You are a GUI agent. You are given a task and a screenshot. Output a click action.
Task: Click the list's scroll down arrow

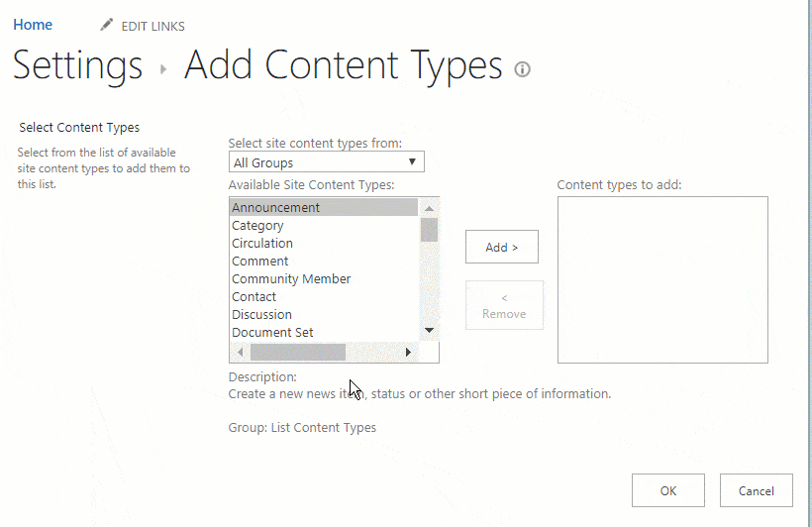429,330
